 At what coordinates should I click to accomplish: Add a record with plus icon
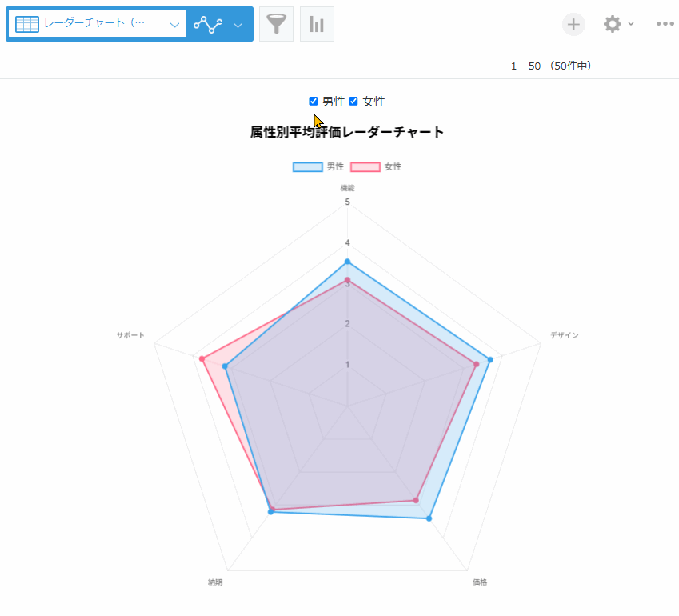click(x=573, y=24)
